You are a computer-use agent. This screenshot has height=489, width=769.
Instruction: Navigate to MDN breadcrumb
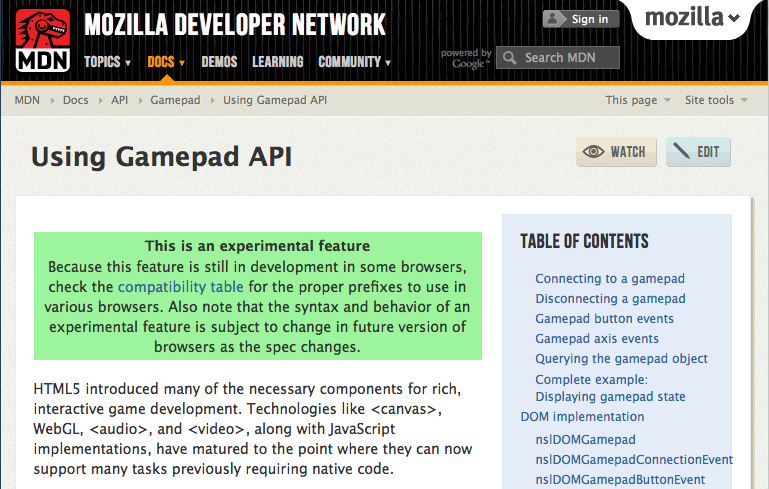point(27,100)
